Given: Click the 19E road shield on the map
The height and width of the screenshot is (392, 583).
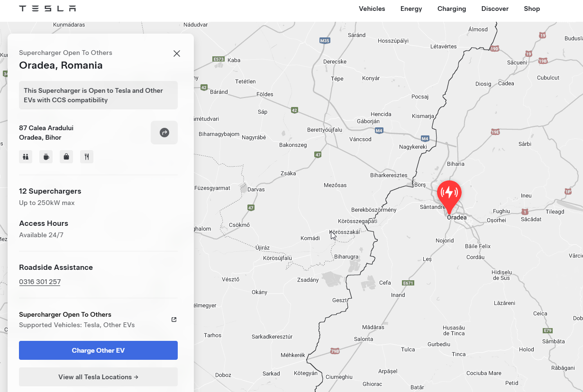Looking at the screenshot, I should tap(495, 132).
